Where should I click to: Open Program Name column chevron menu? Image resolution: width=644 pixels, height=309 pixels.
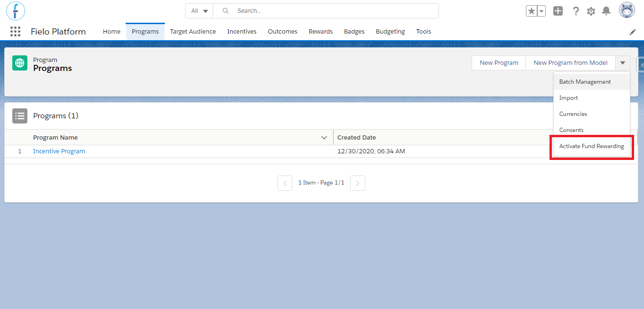(324, 138)
